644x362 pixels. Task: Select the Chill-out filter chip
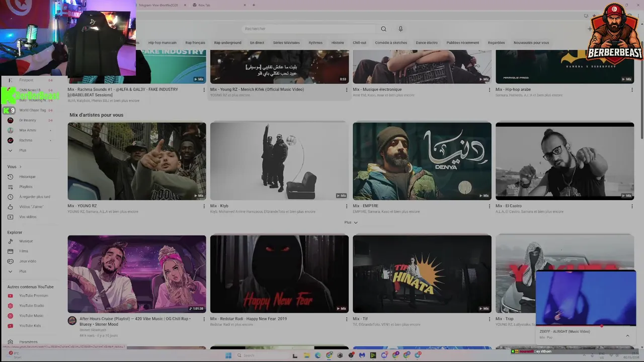coord(359,43)
